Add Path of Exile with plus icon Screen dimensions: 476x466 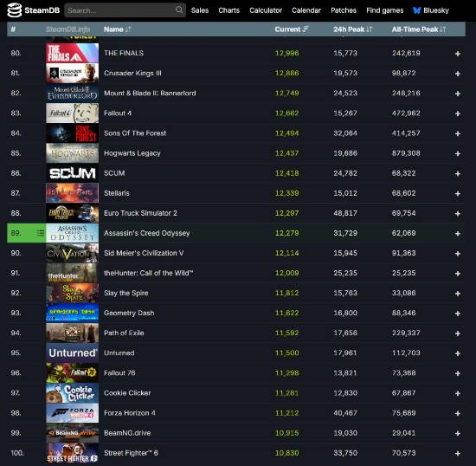click(x=458, y=333)
